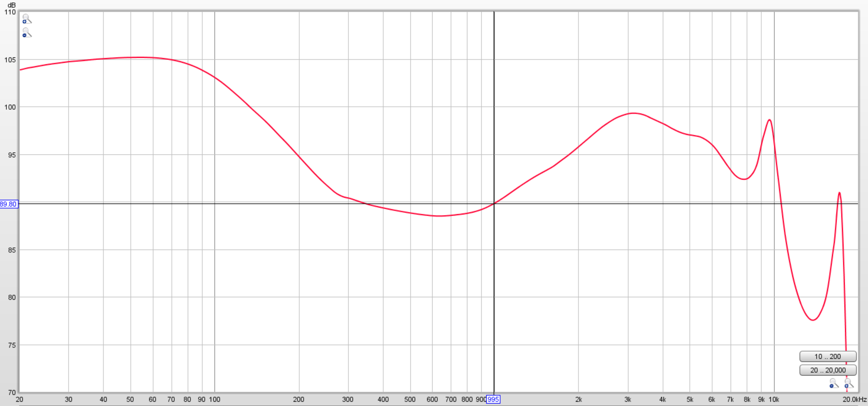The width and height of the screenshot is (868, 406).
Task: Click the vertical zoom in magnifier icon
Action: (x=27, y=19)
